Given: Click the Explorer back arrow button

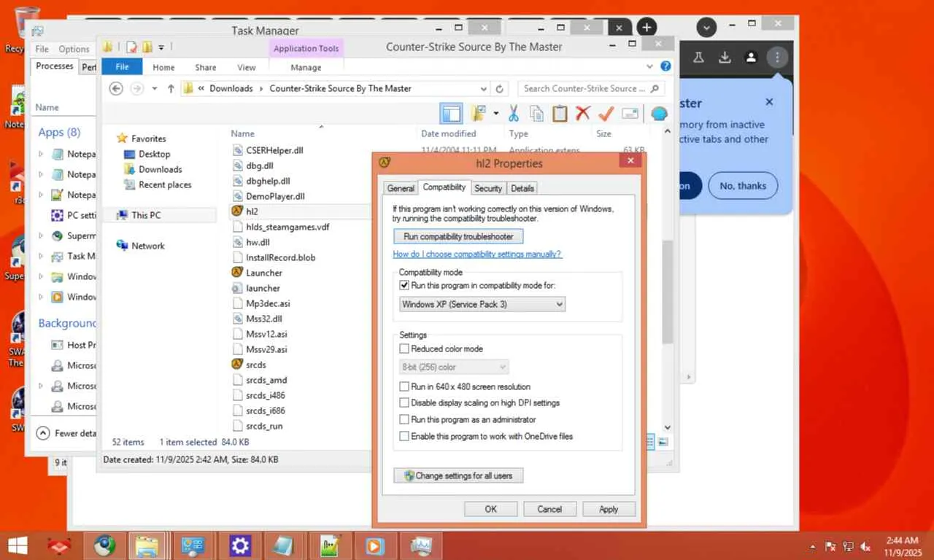Looking at the screenshot, I should click(x=116, y=88).
